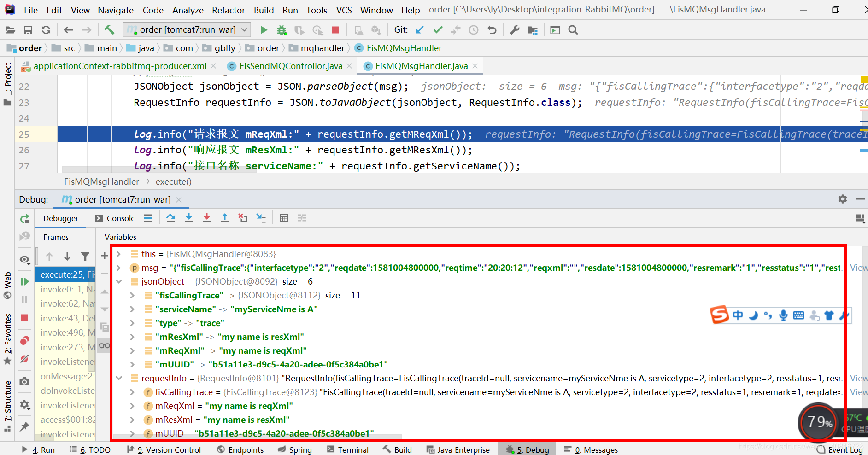Take thread dump with the camera icon
Image resolution: width=868 pixels, height=455 pixels.
tap(24, 381)
